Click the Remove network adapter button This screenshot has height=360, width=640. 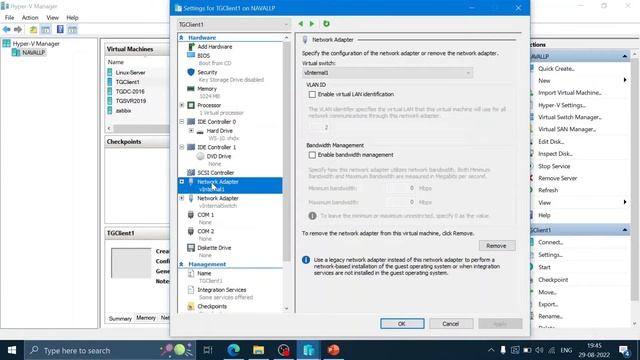tap(497, 246)
